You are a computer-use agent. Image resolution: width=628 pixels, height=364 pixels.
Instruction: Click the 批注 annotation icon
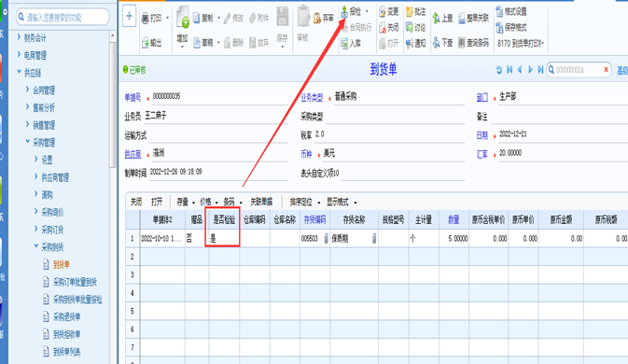point(410,12)
